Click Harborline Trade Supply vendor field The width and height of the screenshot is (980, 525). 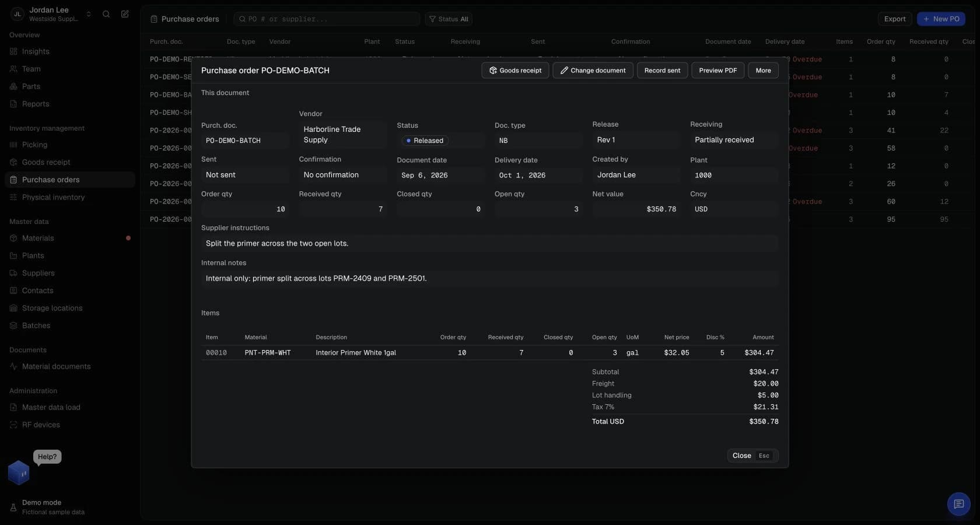click(x=343, y=135)
